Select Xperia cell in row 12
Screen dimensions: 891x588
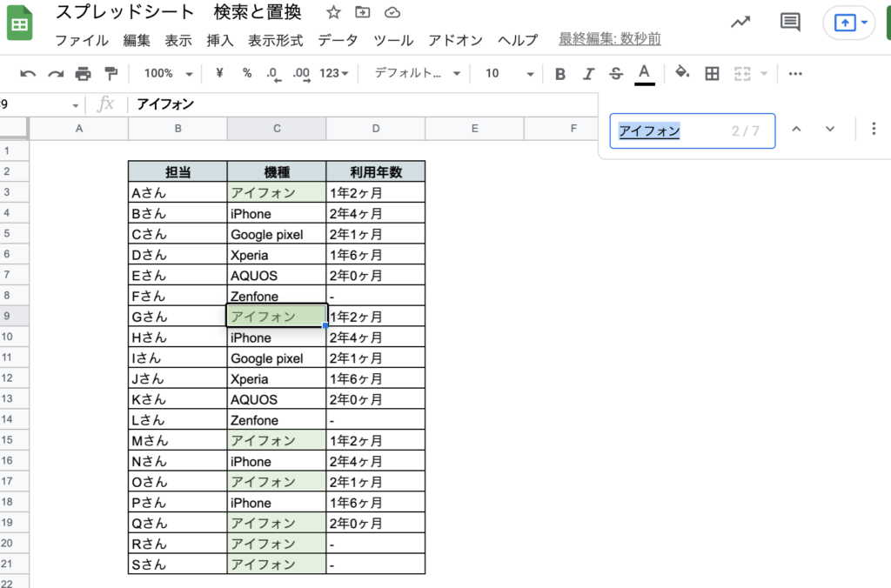[277, 378]
